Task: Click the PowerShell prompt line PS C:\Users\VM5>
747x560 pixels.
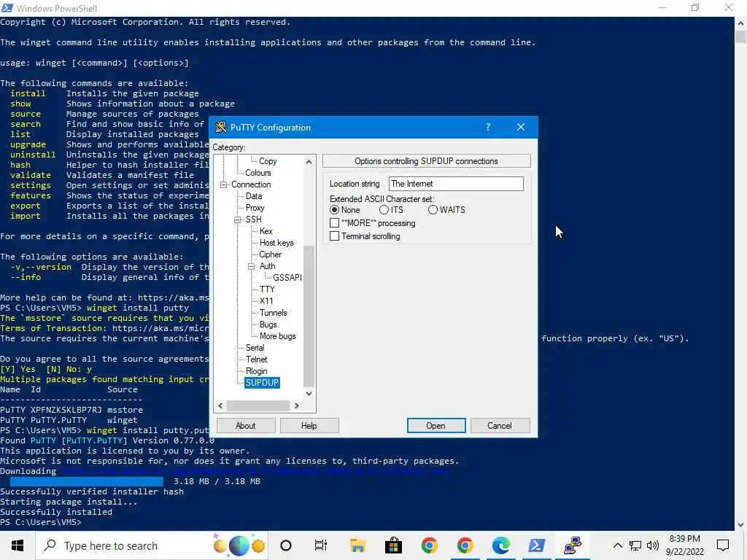Action: click(x=41, y=522)
